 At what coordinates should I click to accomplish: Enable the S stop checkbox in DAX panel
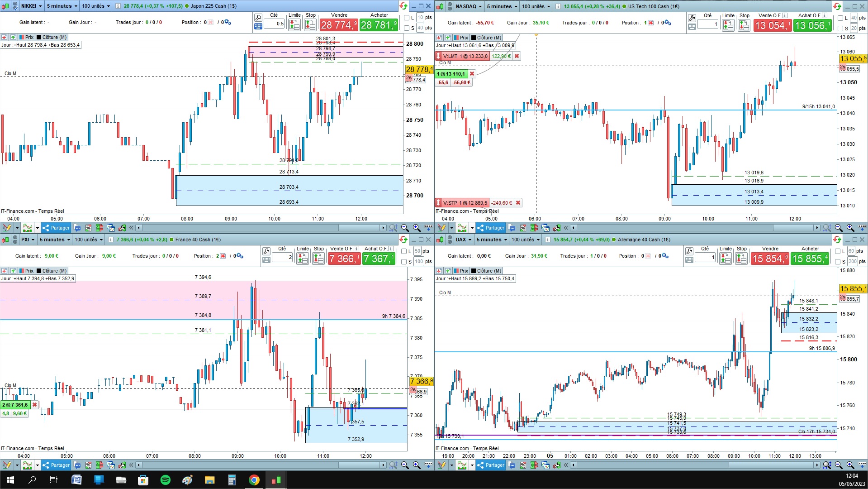point(838,262)
